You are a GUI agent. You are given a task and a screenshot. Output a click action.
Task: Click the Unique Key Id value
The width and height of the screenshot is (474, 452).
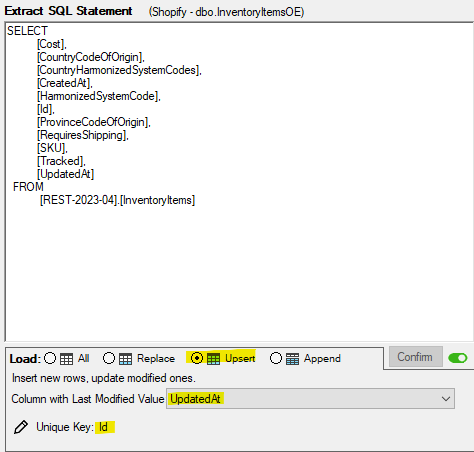[103, 427]
